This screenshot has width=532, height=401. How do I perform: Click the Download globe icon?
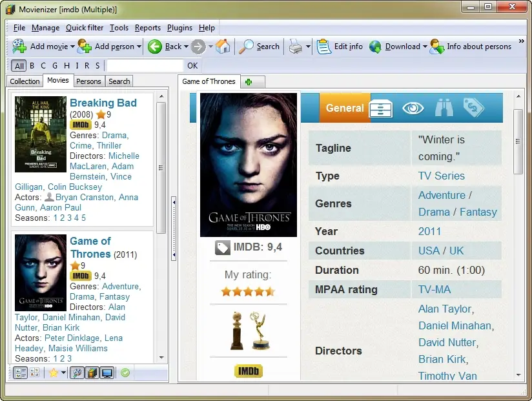point(375,46)
